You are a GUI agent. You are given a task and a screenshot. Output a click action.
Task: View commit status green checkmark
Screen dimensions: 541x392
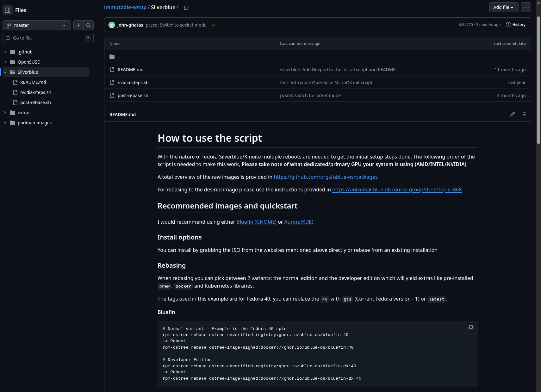point(214,25)
